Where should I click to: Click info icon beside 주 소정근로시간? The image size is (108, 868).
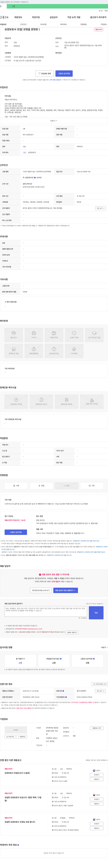click(x=35, y=178)
